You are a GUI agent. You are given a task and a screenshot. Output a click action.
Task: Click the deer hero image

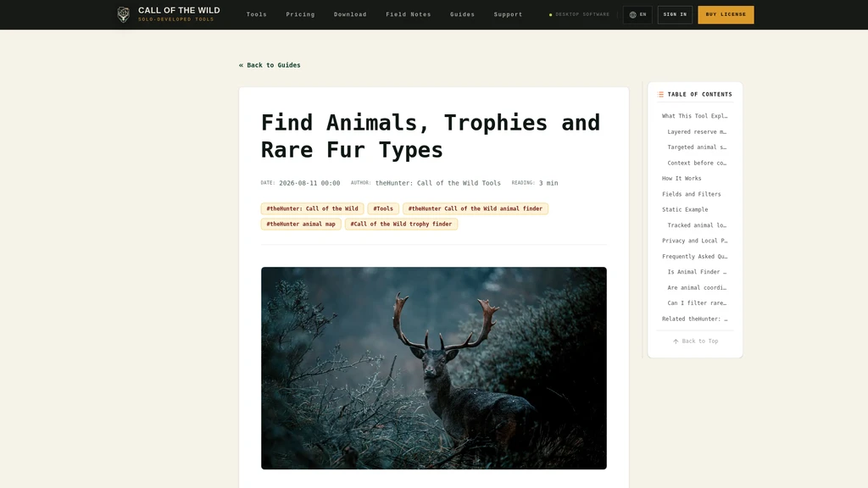434,368
